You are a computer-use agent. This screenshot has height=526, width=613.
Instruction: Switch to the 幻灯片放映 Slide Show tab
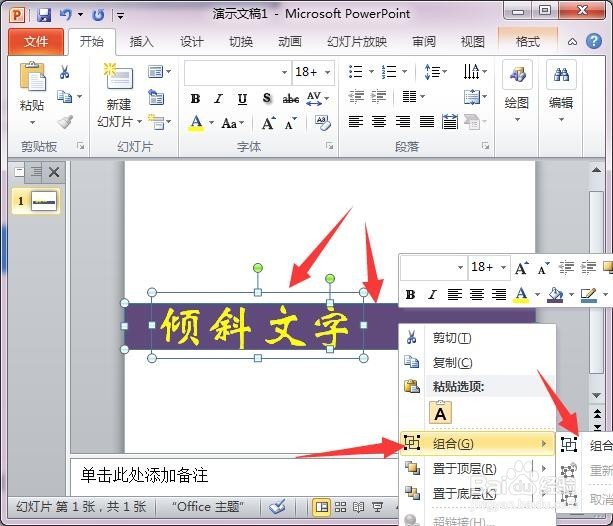(357, 41)
